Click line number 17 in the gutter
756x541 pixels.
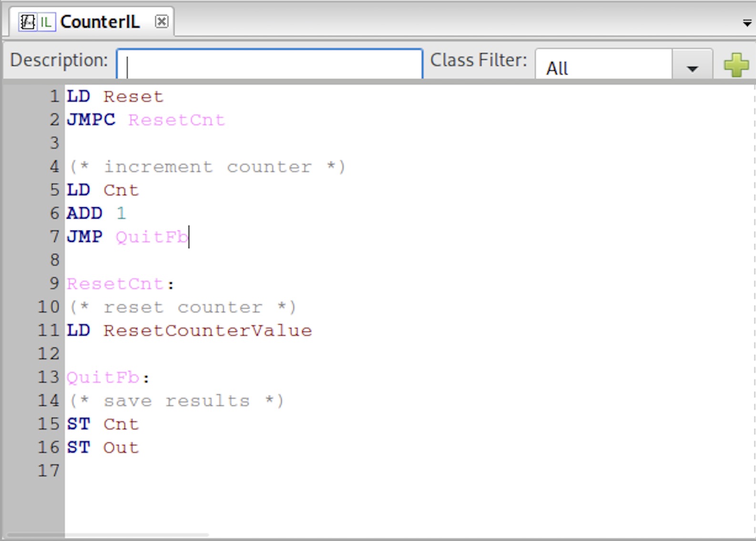click(49, 471)
